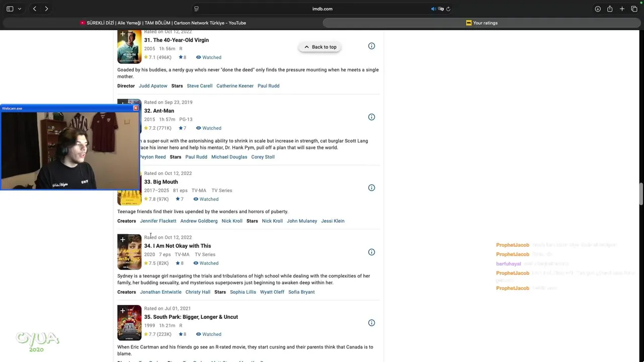This screenshot has width=644, height=362.
Task: Click the page vertical scrollbar thumb
Action: (x=641, y=194)
